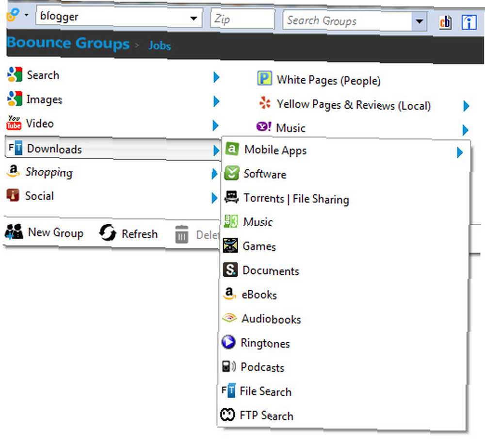Open the Boounce logo dropdown arrow
Screen dimensions: 485x448
click(x=27, y=15)
